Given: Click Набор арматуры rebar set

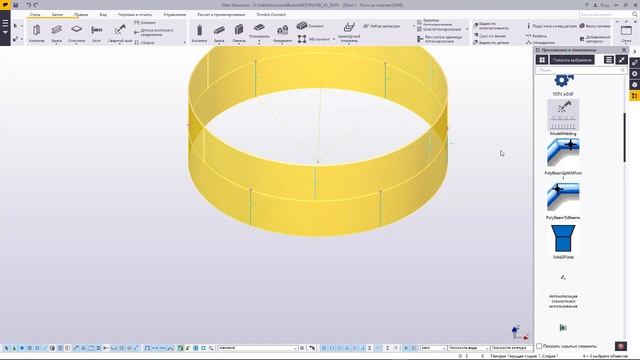Looking at the screenshot, I should 382,26.
